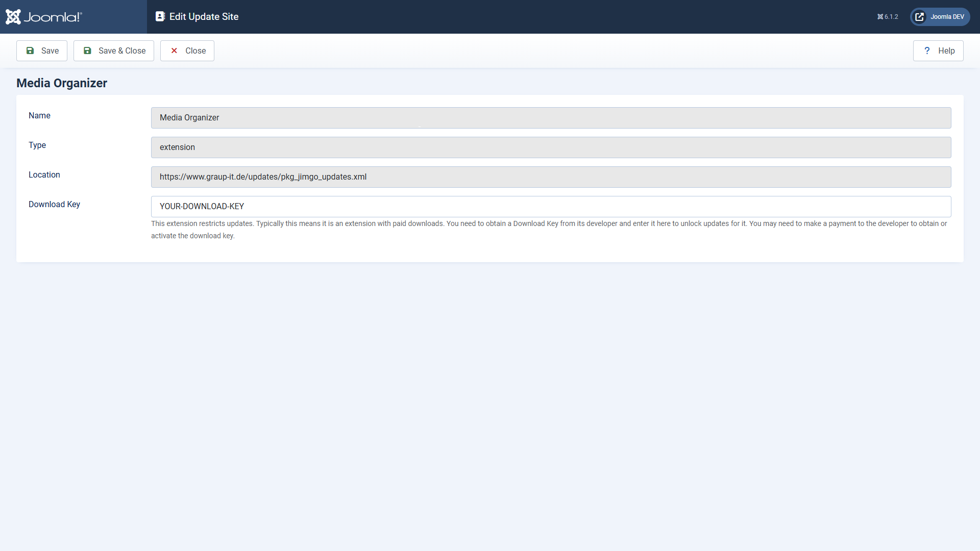Focus the Download Key input field
This screenshot has width=980, height=551.
pos(551,207)
